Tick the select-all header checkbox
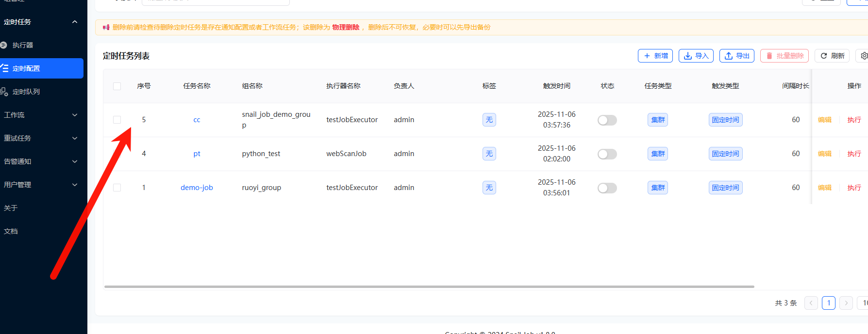Image resolution: width=868 pixels, height=334 pixels. 117,86
